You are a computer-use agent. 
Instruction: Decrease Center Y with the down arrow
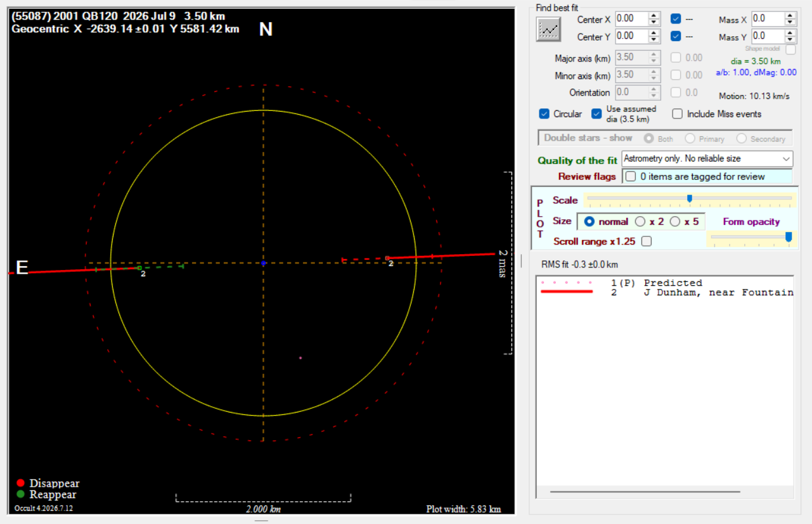[x=654, y=40]
